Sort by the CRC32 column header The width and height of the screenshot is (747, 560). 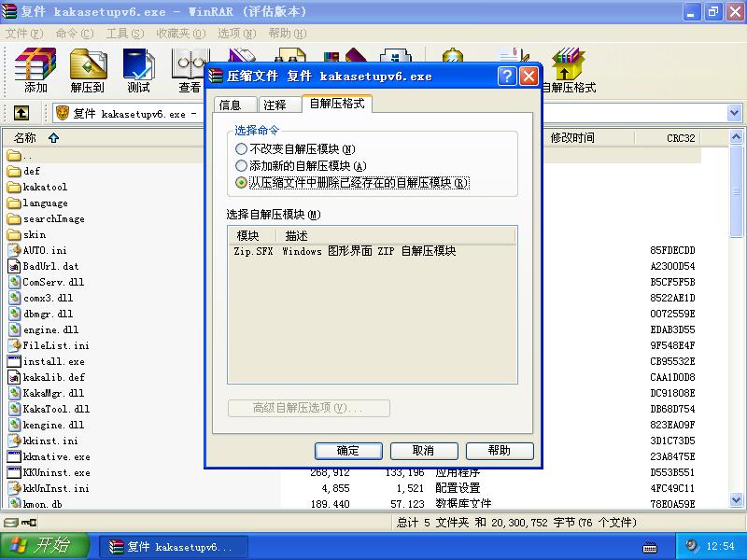click(668, 137)
